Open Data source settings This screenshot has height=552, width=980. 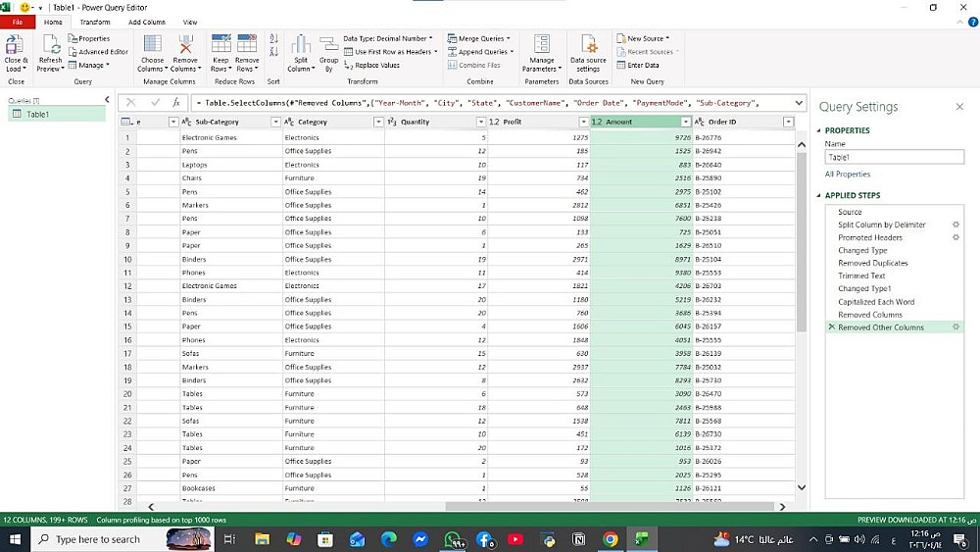tap(588, 47)
